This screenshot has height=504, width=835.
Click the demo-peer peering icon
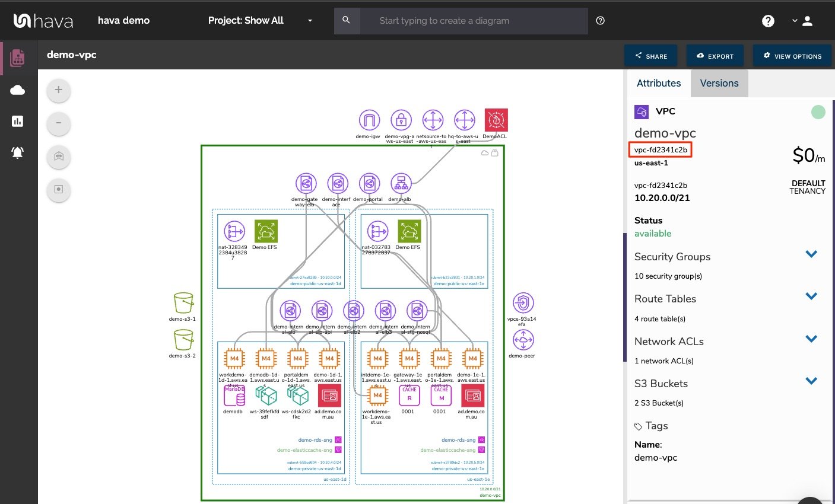point(522,341)
